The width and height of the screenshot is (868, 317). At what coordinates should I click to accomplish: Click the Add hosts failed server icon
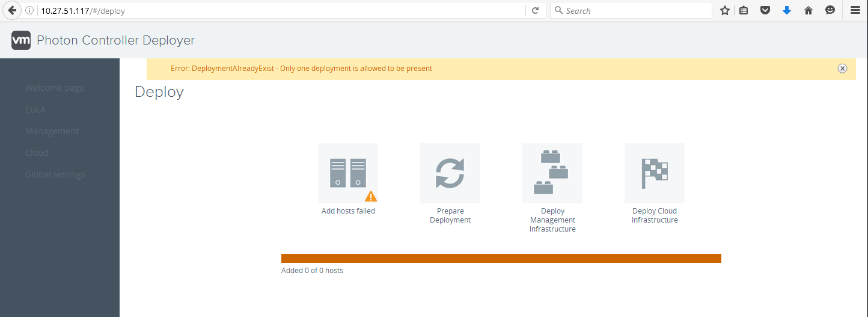pos(348,173)
